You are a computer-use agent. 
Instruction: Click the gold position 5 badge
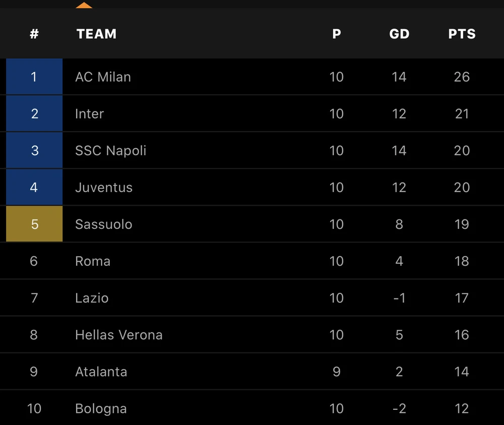coord(34,224)
